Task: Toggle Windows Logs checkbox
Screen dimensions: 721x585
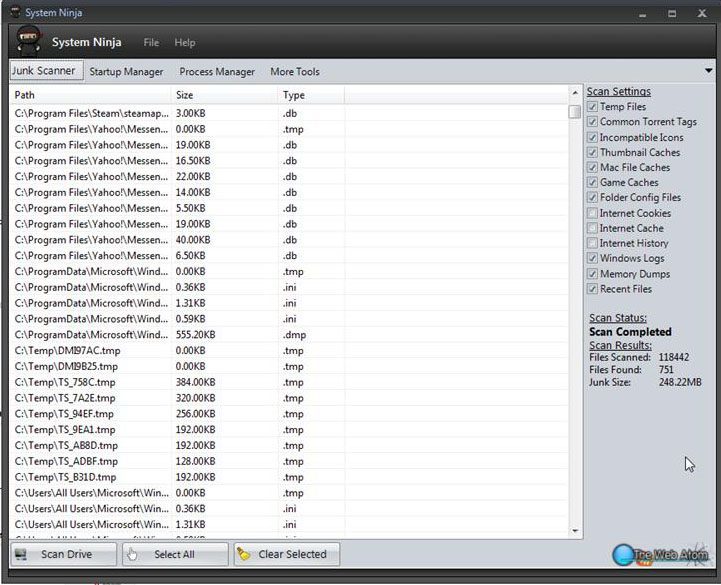Action: [592, 258]
